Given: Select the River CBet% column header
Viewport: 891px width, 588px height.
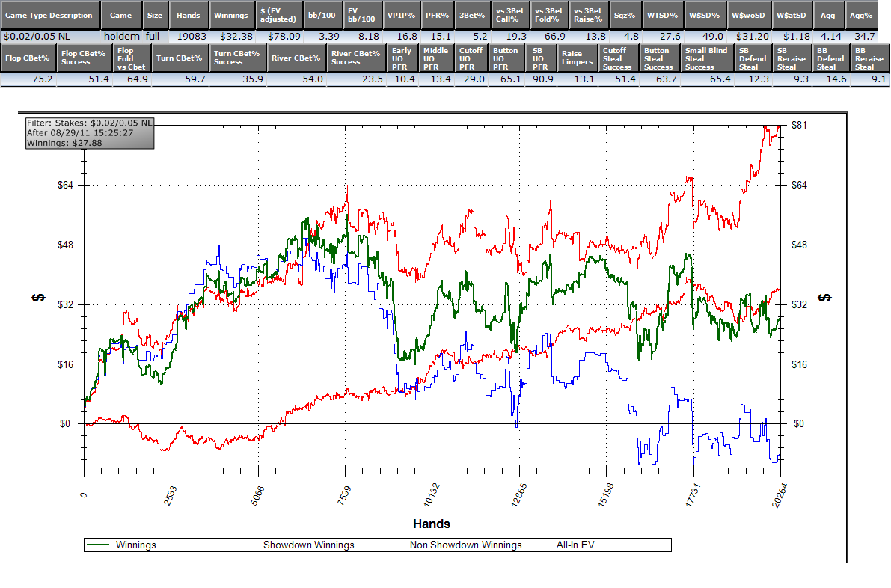Looking at the screenshot, I should (296, 58).
